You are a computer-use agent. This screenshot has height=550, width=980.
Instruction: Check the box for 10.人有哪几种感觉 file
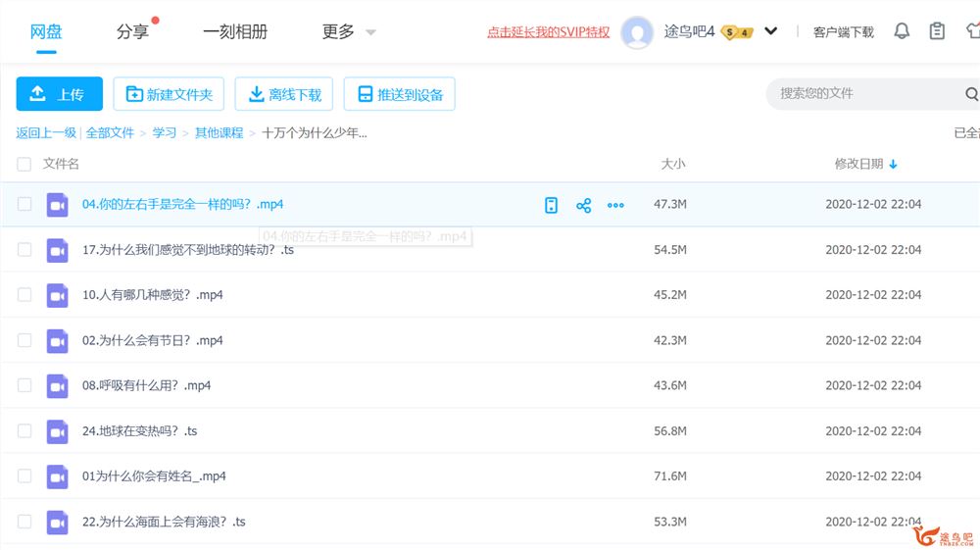pyautogui.click(x=24, y=295)
